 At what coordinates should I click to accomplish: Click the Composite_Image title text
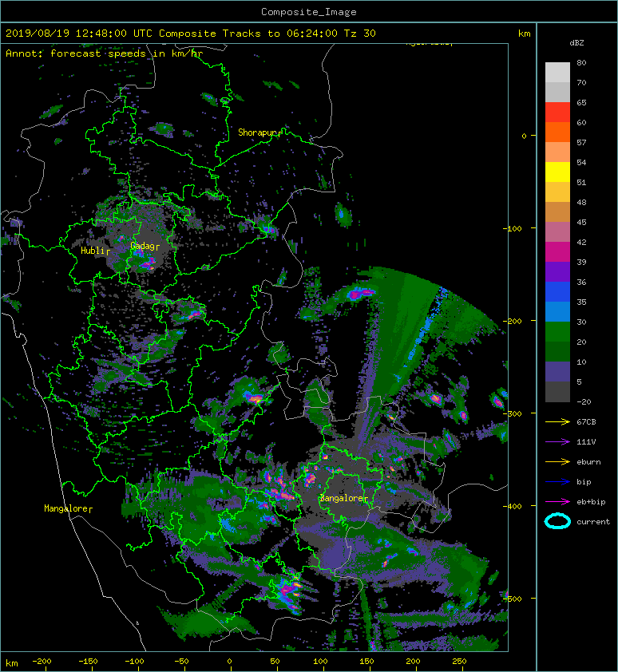(309, 12)
